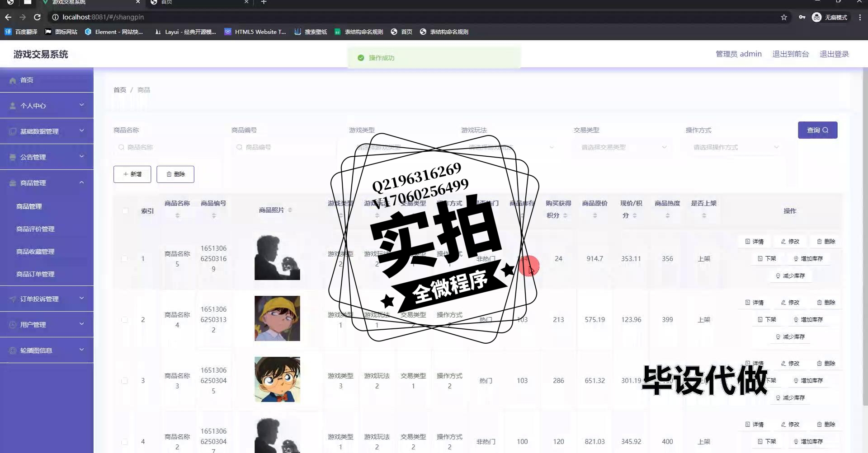Open the Element - 网站快... bookmark
Viewport: 868px width, 453px height.
tap(114, 32)
